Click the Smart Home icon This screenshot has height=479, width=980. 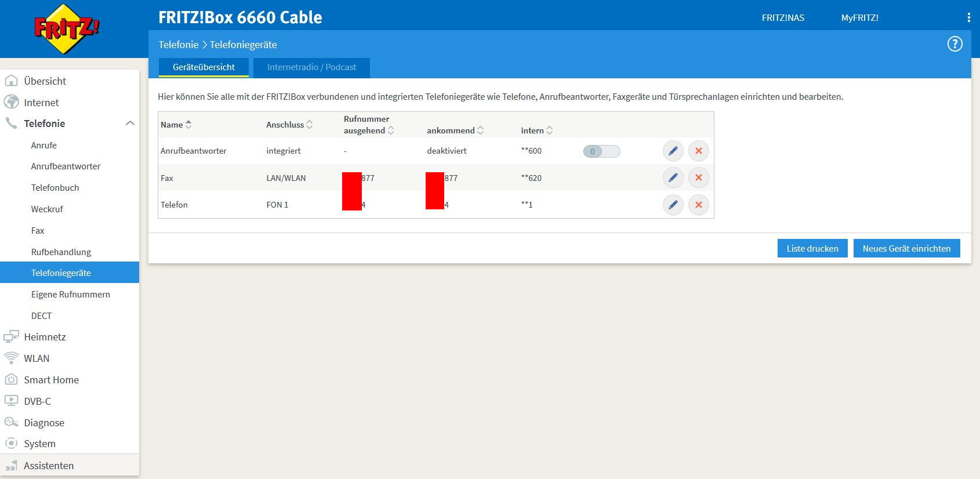pyautogui.click(x=11, y=379)
